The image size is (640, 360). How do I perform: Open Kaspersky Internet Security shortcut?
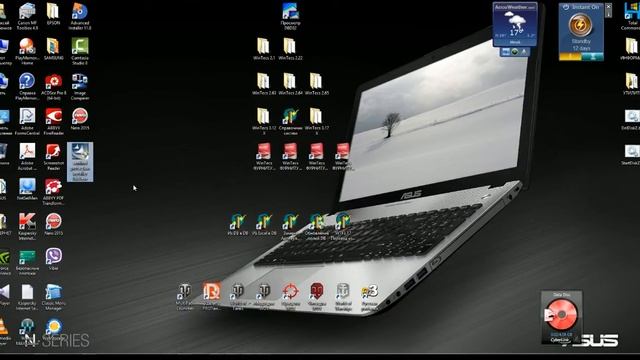[27, 227]
